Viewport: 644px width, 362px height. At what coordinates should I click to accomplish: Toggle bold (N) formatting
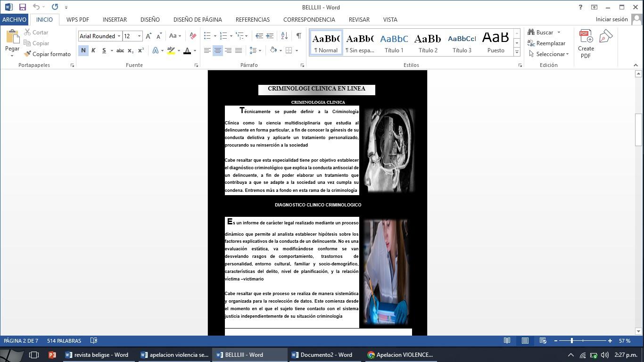click(83, 50)
